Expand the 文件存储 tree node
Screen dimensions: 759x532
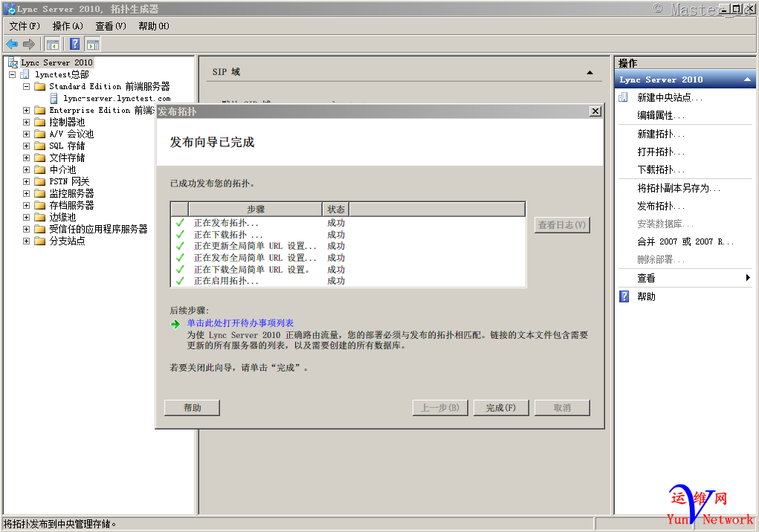click(x=26, y=158)
